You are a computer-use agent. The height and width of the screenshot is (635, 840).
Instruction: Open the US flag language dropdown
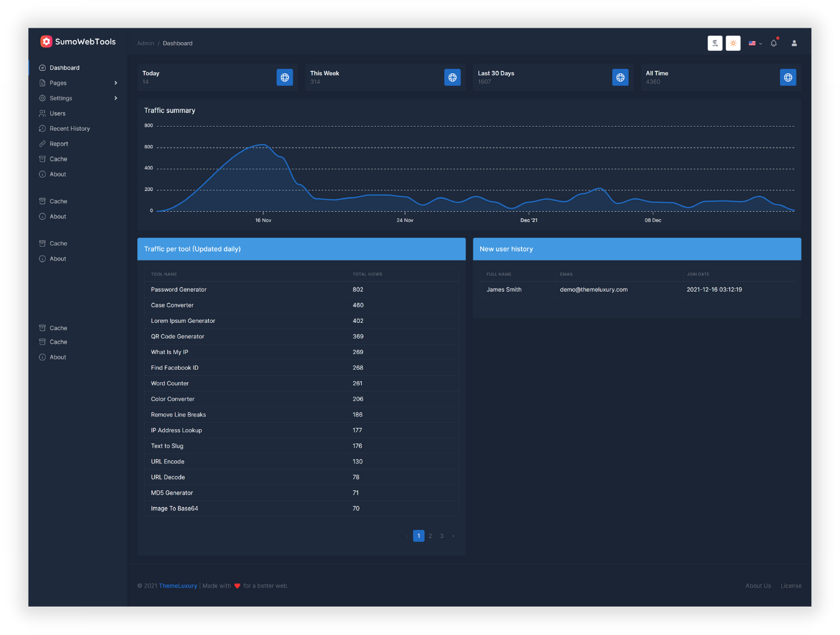click(755, 43)
